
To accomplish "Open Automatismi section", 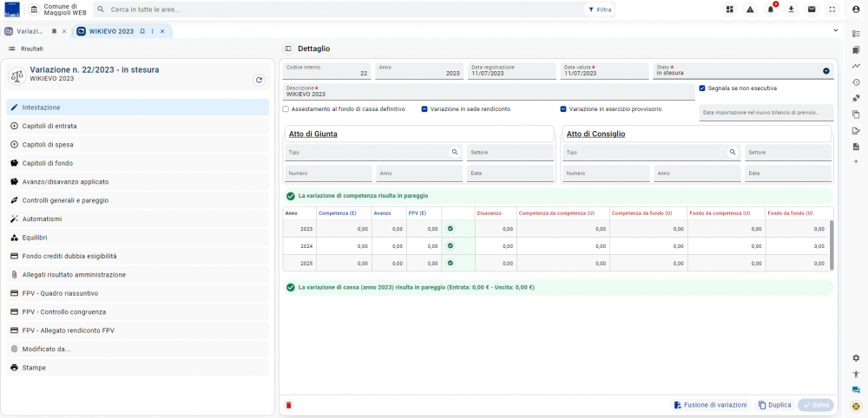I will (x=138, y=219).
